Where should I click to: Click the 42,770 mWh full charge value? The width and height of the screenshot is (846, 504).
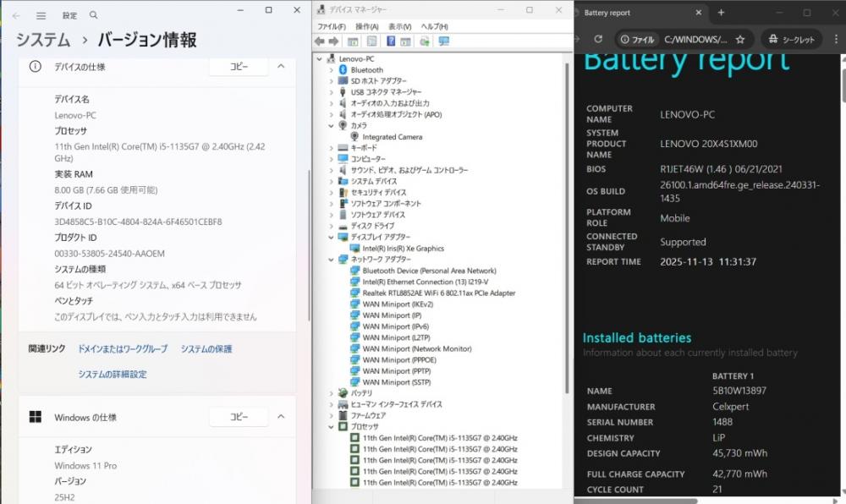pos(739,474)
